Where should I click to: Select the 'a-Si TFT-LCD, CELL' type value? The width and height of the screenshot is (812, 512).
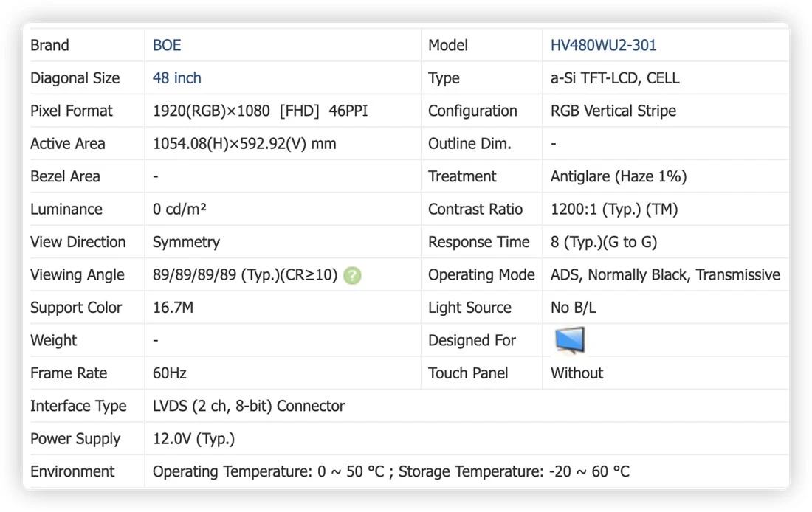(x=615, y=78)
